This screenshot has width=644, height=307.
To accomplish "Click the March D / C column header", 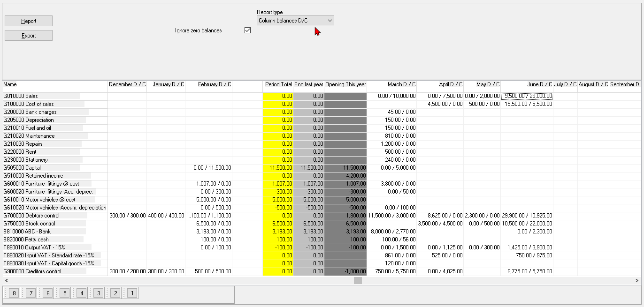I will (392, 84).
